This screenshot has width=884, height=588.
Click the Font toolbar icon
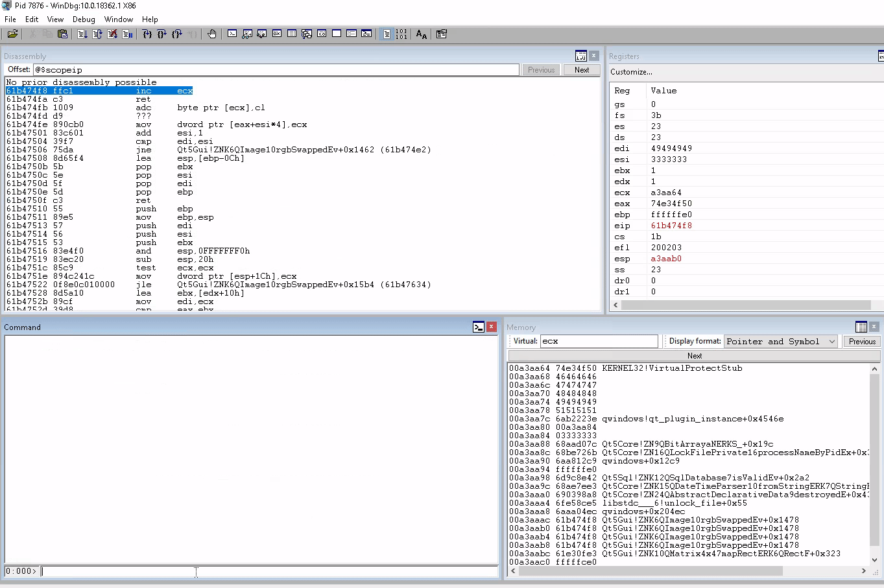(x=422, y=34)
